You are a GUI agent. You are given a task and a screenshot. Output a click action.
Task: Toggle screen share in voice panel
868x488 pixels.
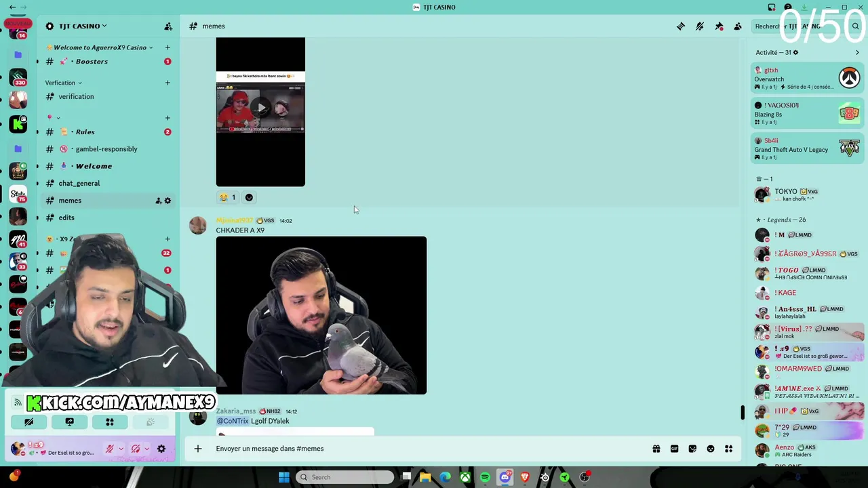69,422
